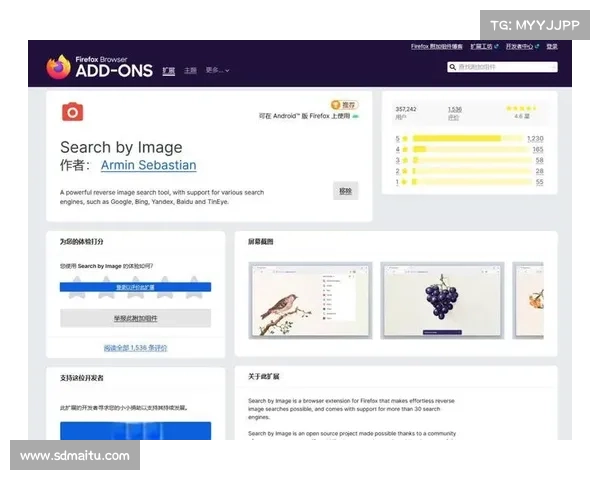Screen dimensions: 600x480
Task: Click the user account icon at top right
Action: pos(567,46)
